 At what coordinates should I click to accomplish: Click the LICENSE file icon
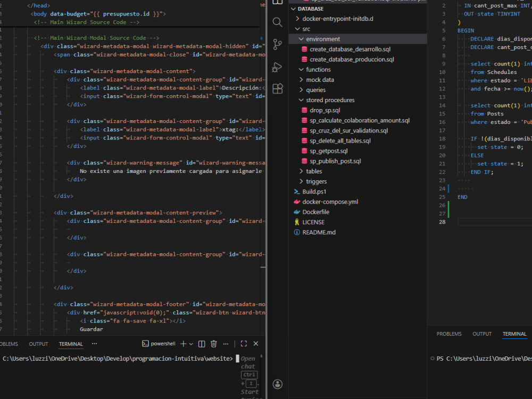tap(297, 222)
